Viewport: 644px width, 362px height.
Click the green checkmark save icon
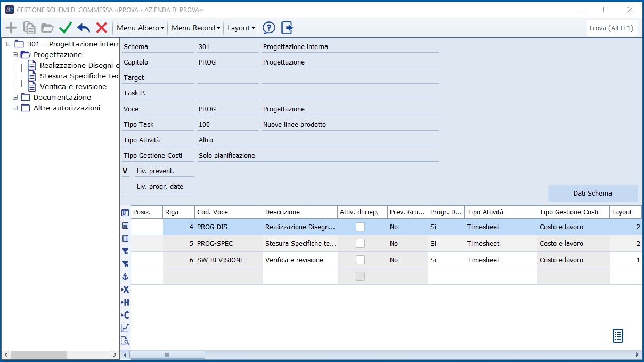click(66, 28)
